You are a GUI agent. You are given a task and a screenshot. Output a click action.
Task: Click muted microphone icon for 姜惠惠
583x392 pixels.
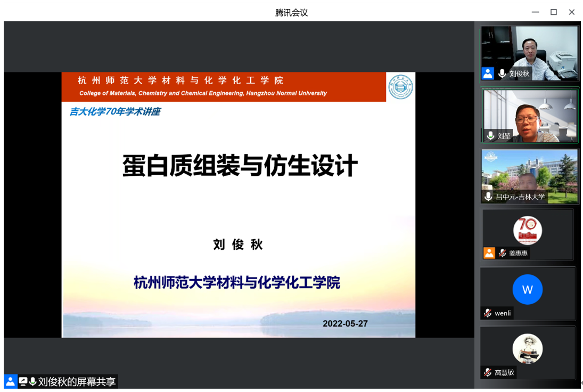click(x=502, y=253)
